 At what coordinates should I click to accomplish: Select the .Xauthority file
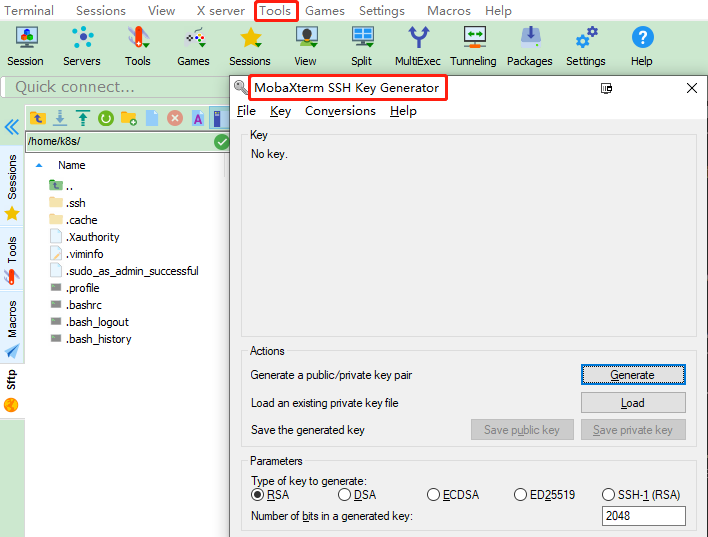84,237
